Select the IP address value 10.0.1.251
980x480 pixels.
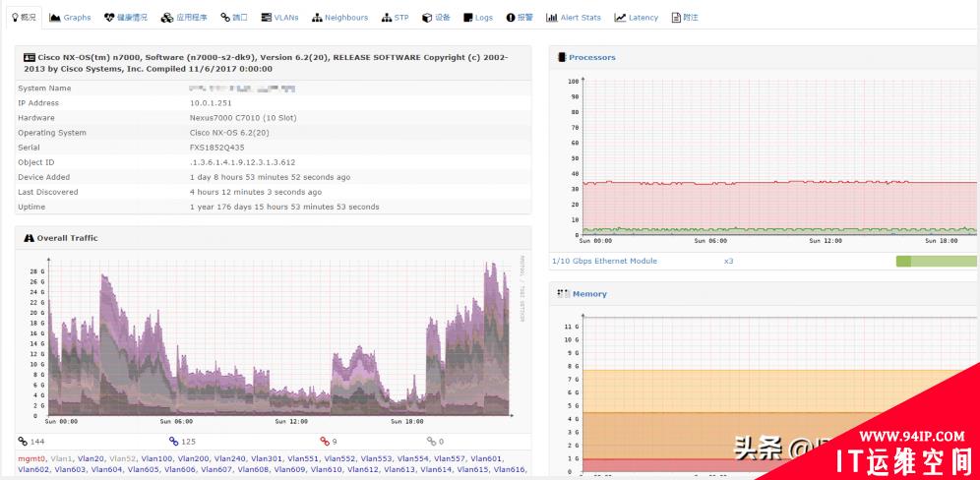pos(210,103)
